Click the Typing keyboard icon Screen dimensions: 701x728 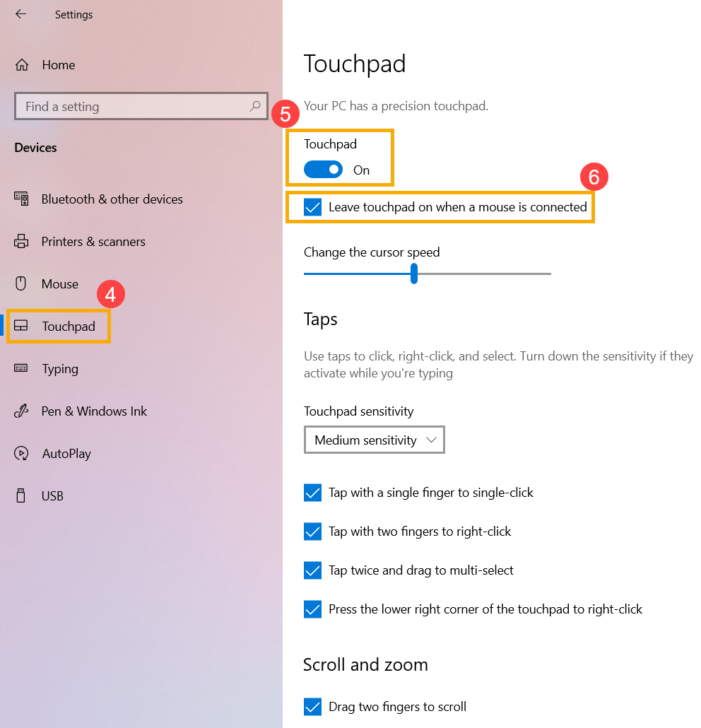21,369
